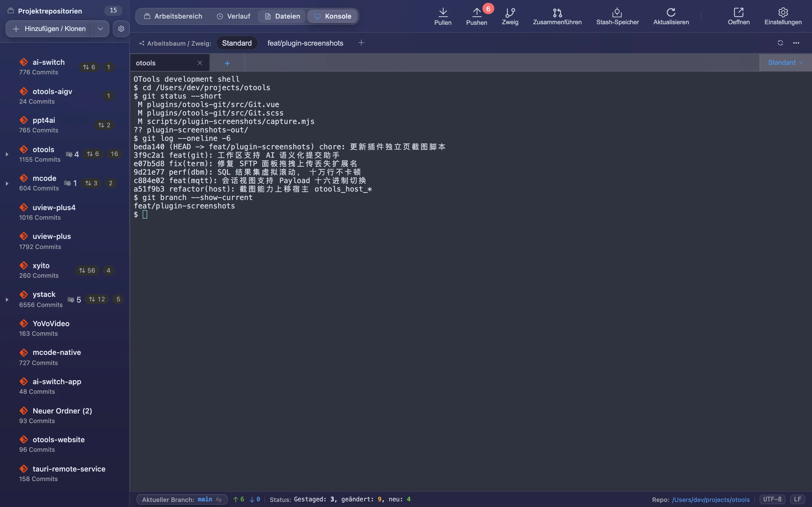Image resolution: width=812 pixels, height=507 pixels.
Task: Click the Oeffnen external open icon
Action: [x=738, y=12]
